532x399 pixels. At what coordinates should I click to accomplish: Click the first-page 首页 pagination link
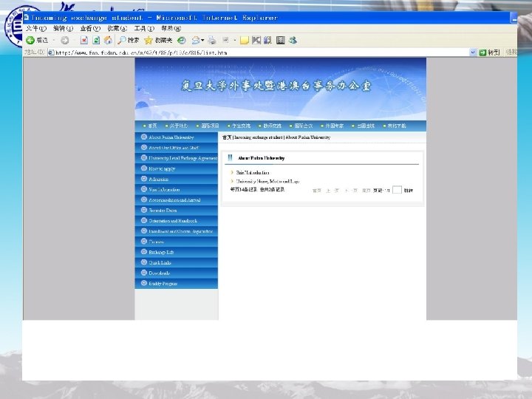point(316,191)
